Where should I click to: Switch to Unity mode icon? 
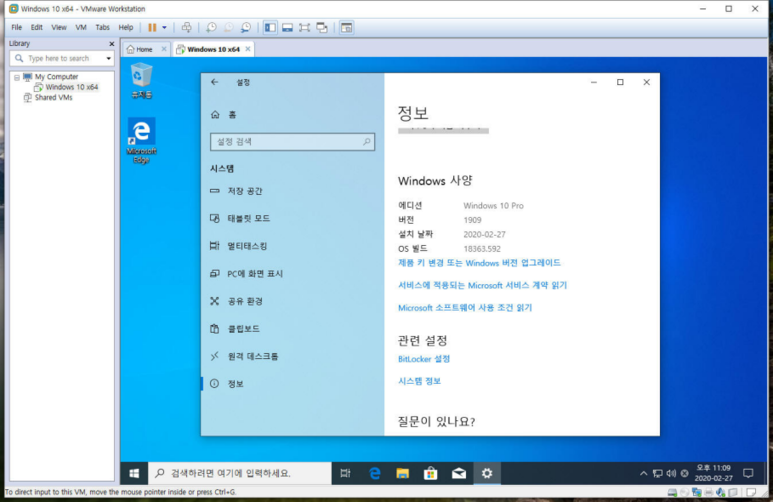coord(322,28)
